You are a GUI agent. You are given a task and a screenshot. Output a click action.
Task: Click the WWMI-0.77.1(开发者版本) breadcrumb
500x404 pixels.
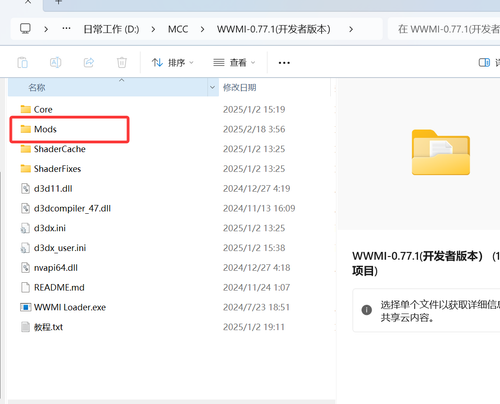273,29
